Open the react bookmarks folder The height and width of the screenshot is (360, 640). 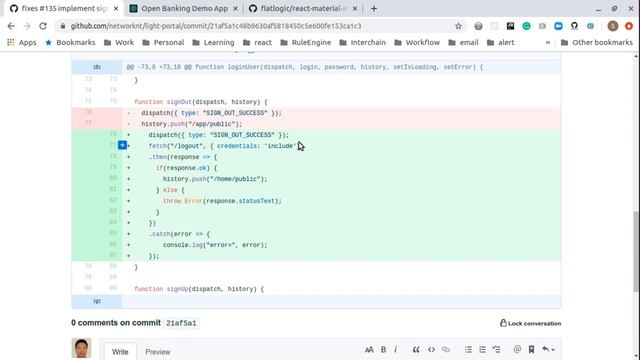(x=257, y=42)
